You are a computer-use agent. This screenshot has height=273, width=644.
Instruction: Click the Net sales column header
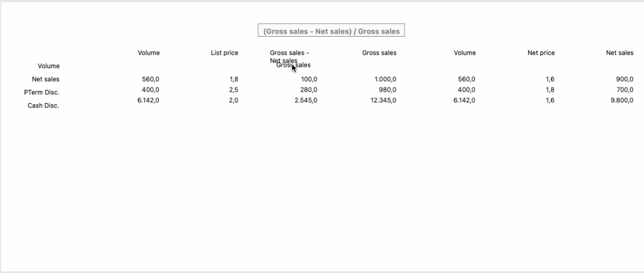[x=620, y=53]
